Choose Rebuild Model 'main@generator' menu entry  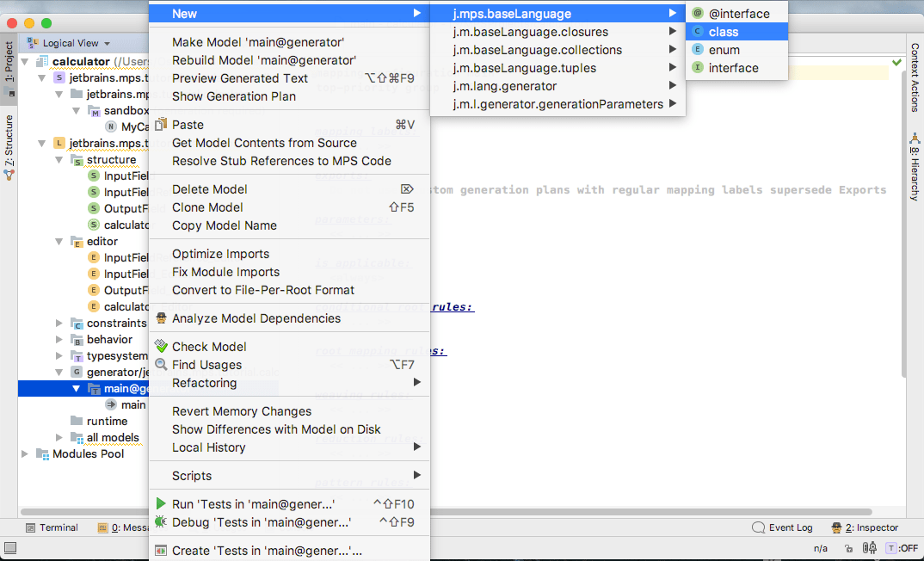(263, 60)
